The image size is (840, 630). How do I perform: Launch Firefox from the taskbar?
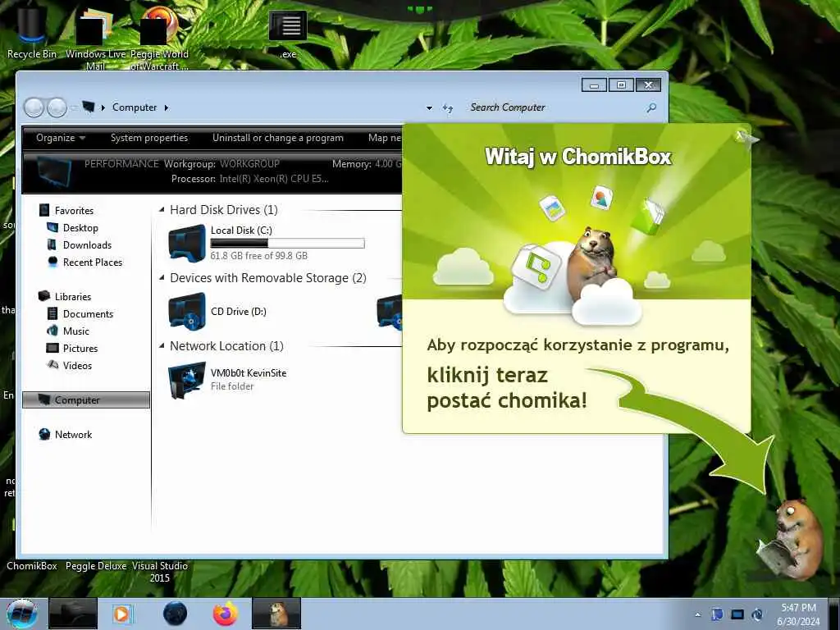[x=226, y=614]
